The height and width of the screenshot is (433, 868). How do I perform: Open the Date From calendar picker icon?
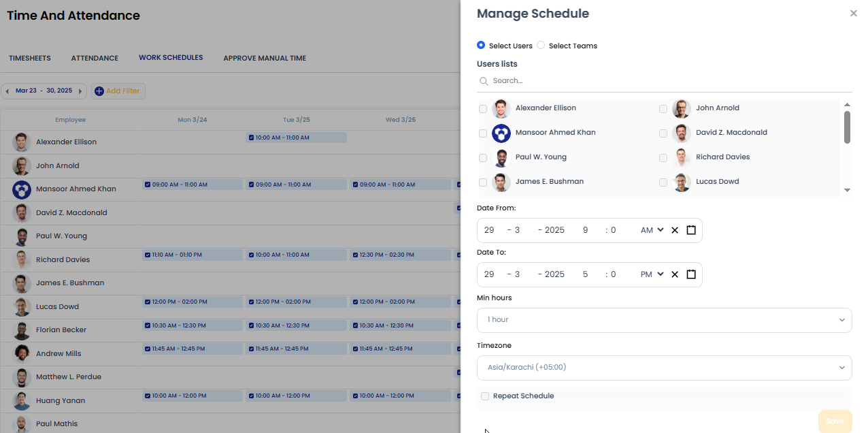(691, 230)
